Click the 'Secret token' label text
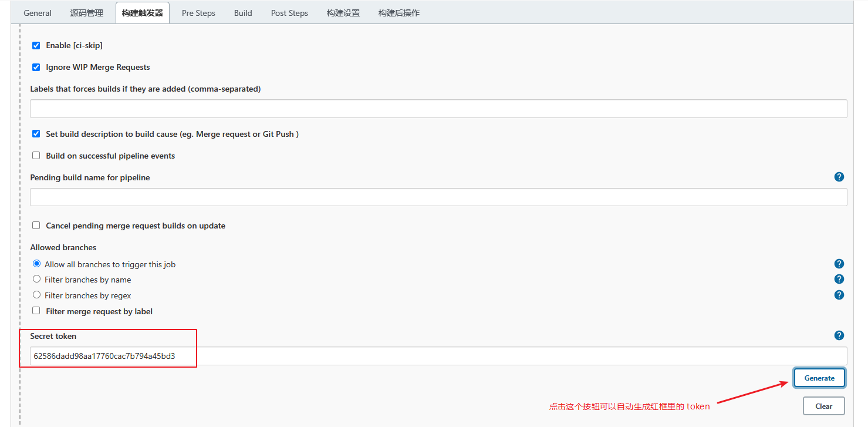 (x=53, y=336)
